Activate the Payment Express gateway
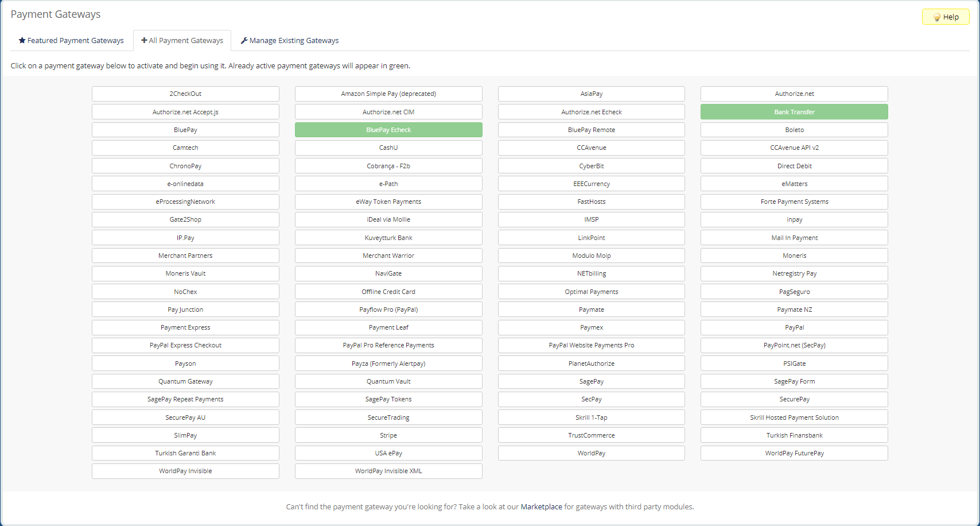 point(185,327)
